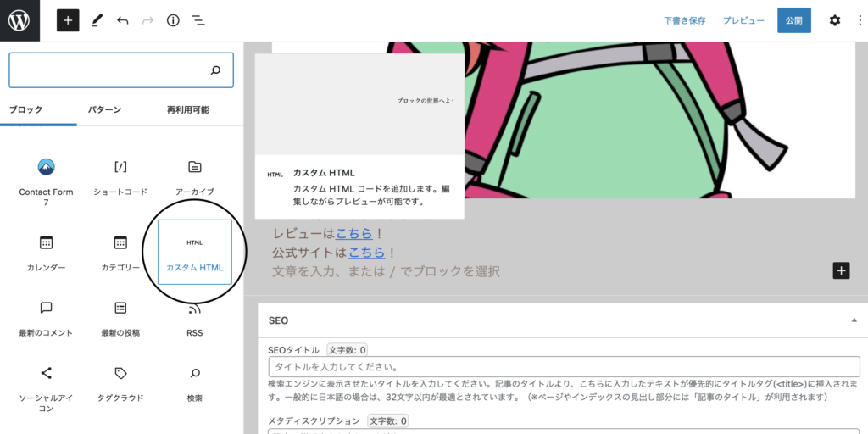Insert the ショートコード block
Screen dimensions: 868x434
pyautogui.click(x=120, y=178)
